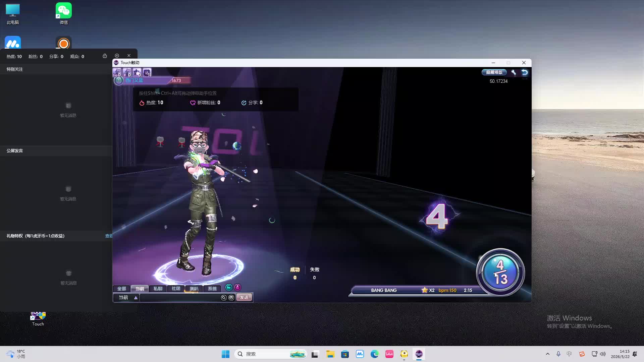Click the eraser clear icon in chat box

224,298
